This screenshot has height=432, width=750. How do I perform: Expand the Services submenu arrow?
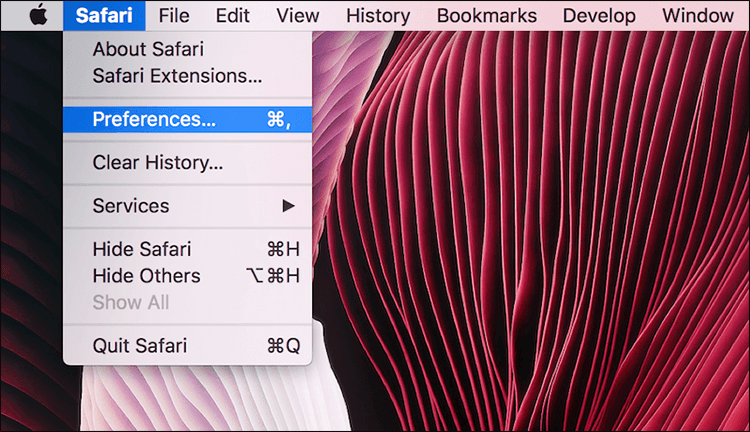coord(288,206)
